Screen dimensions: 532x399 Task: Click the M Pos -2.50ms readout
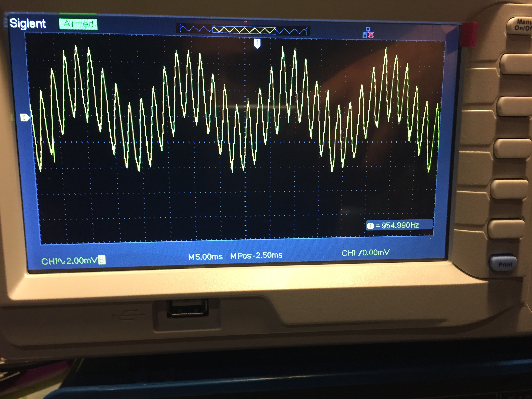click(256, 255)
